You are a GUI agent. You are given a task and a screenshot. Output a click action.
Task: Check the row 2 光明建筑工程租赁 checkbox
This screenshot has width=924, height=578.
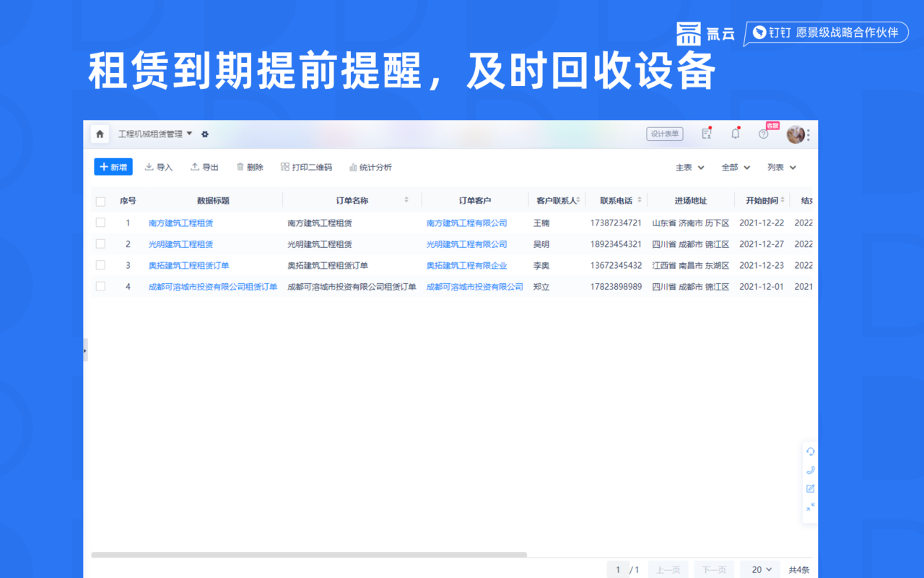100,243
